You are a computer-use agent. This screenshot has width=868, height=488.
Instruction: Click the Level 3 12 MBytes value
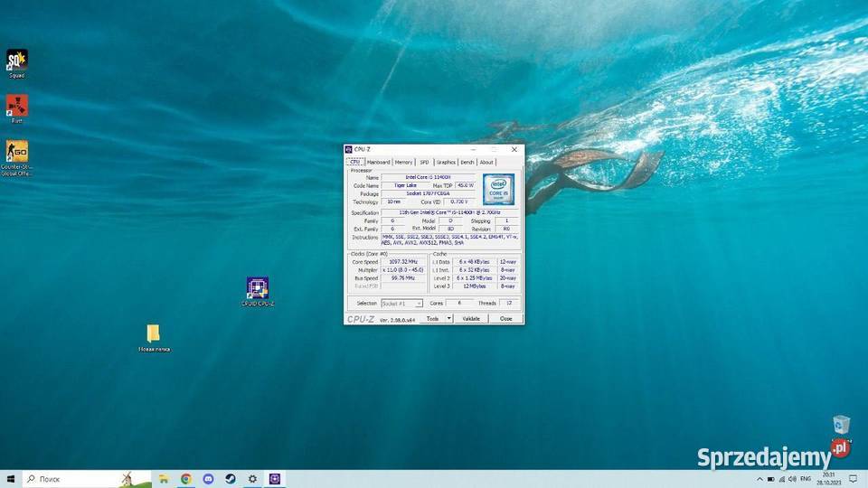[475, 286]
